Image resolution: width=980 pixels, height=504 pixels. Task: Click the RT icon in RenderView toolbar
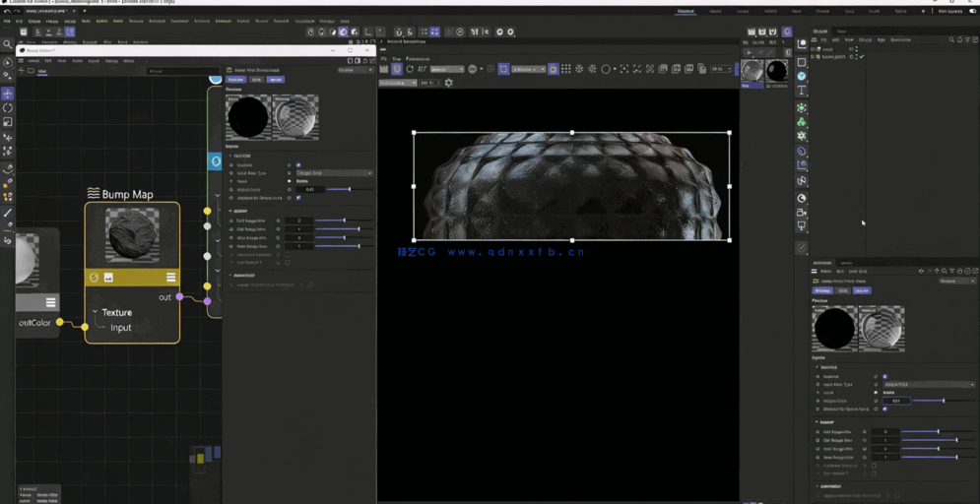423,69
